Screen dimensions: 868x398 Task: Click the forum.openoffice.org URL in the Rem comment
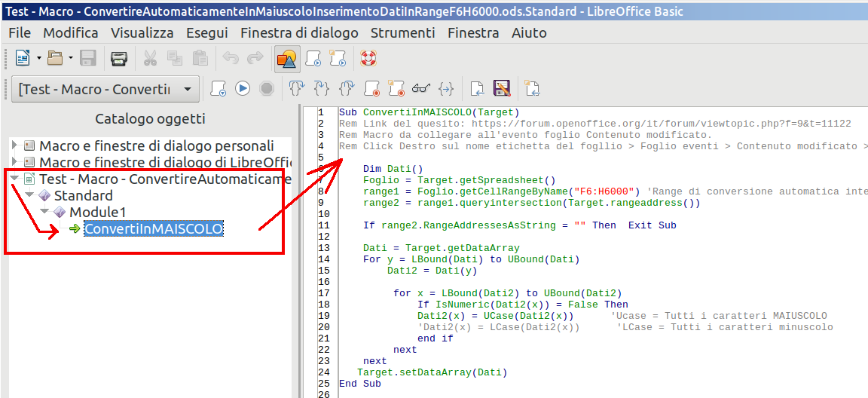(x=662, y=124)
